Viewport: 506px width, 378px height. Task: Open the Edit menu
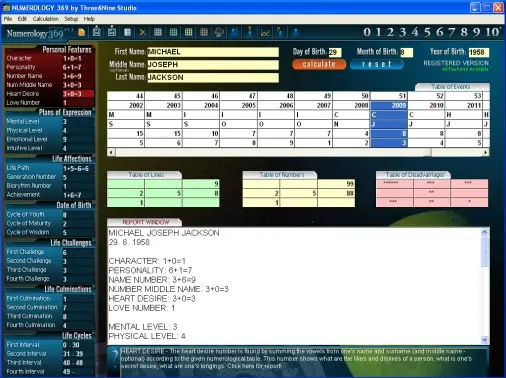pyautogui.click(x=22, y=19)
